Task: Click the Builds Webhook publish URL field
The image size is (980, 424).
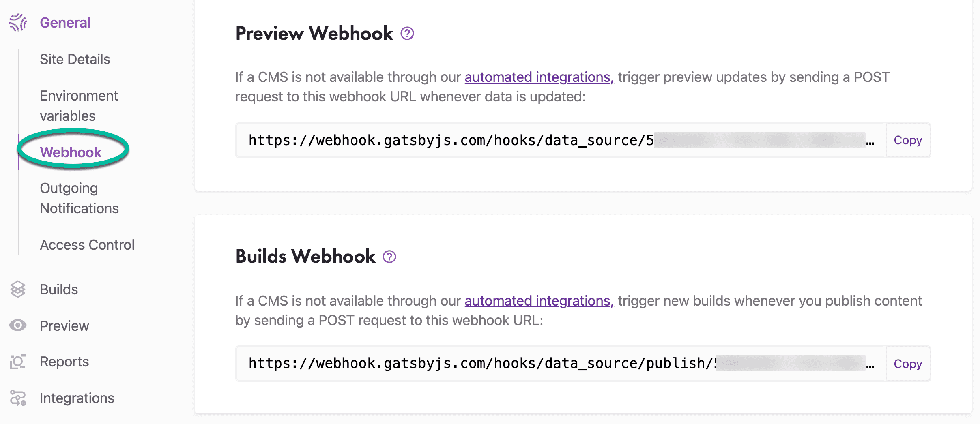Action: point(560,364)
